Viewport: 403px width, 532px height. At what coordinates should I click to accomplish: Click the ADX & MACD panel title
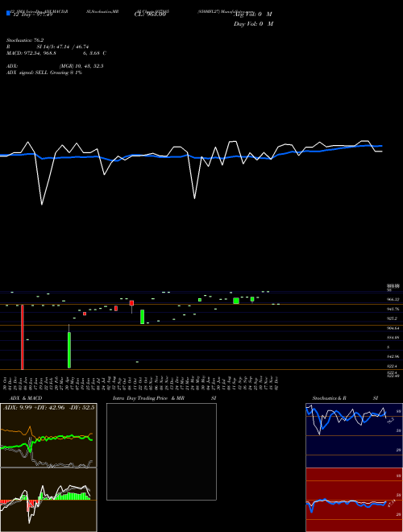(x=26, y=398)
